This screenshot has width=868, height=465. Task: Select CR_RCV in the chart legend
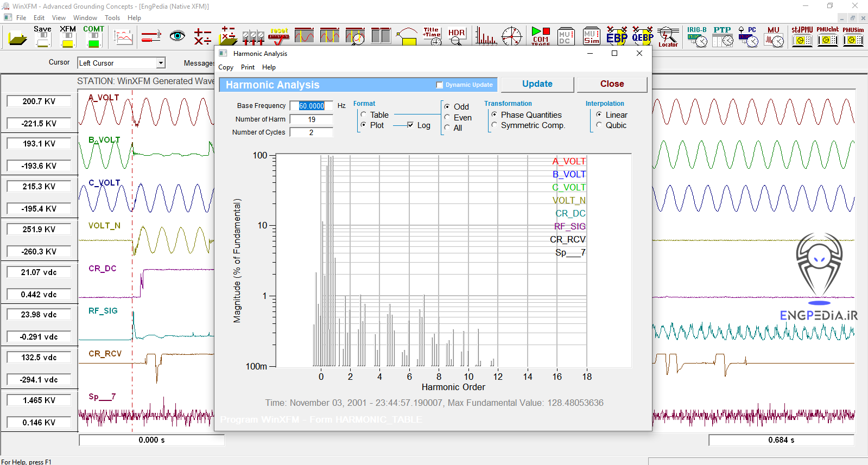coord(568,239)
